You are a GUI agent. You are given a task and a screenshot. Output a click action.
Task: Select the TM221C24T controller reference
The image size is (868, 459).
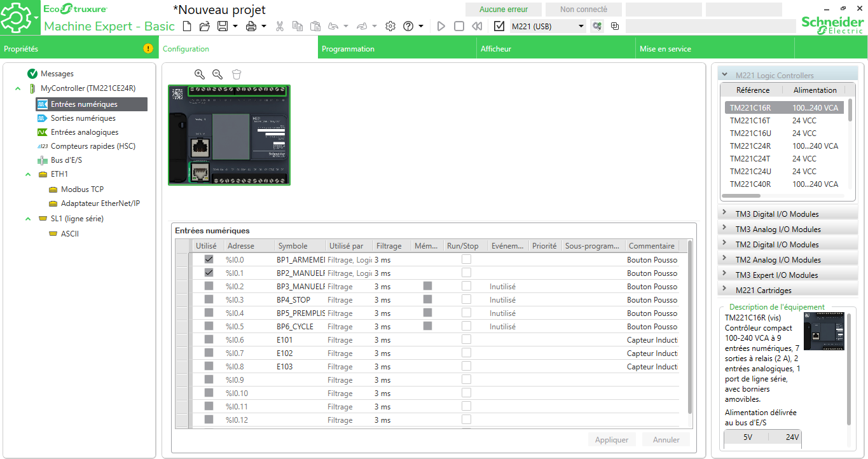pyautogui.click(x=750, y=158)
